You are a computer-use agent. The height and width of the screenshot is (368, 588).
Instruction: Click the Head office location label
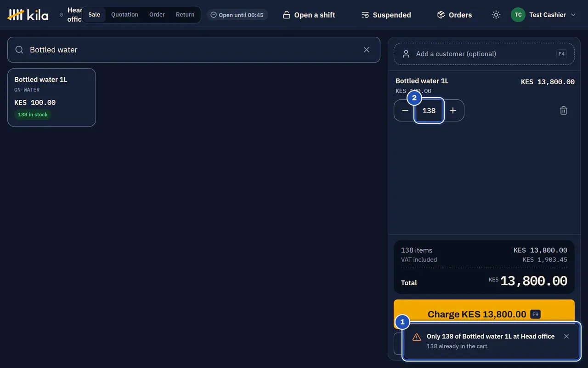(x=74, y=15)
